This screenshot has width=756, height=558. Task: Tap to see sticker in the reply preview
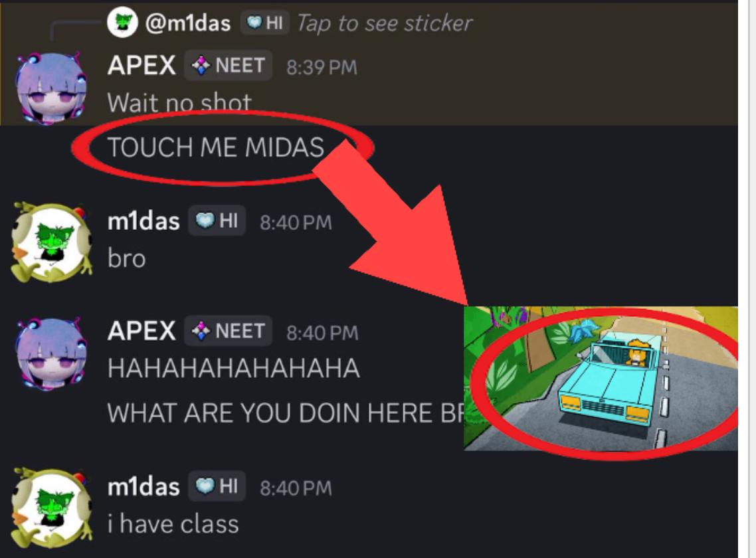tap(385, 23)
